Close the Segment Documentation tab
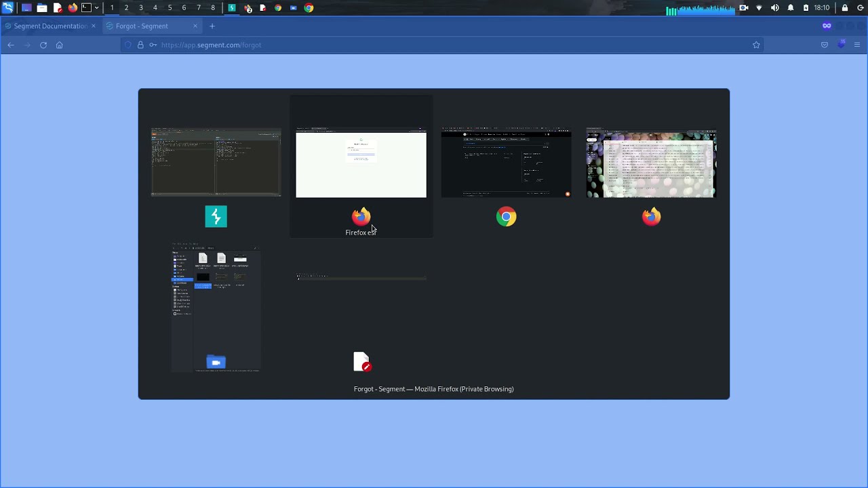Screen dimensions: 868x488 (x=94, y=26)
